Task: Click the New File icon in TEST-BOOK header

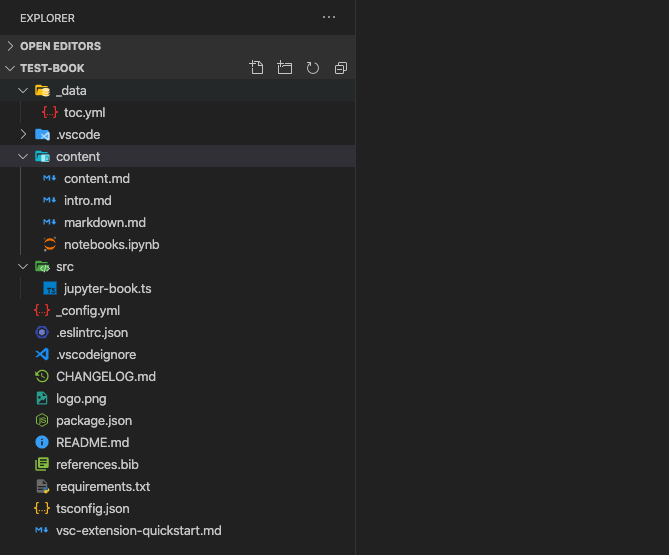Action: pos(256,68)
